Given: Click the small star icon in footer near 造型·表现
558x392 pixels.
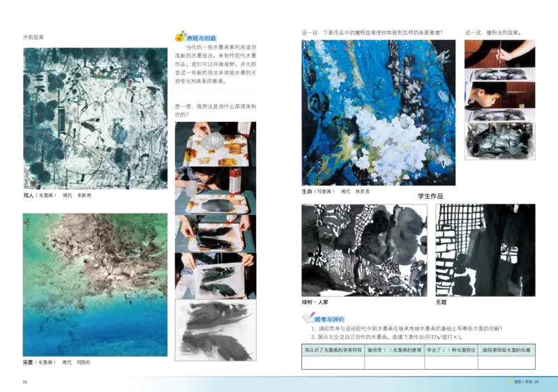Looking at the screenshot, I should pyautogui.click(x=511, y=382).
